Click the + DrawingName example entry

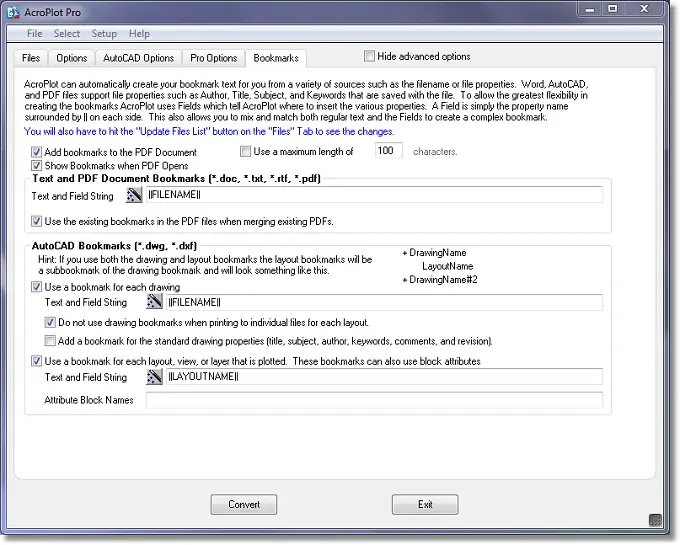(435, 253)
